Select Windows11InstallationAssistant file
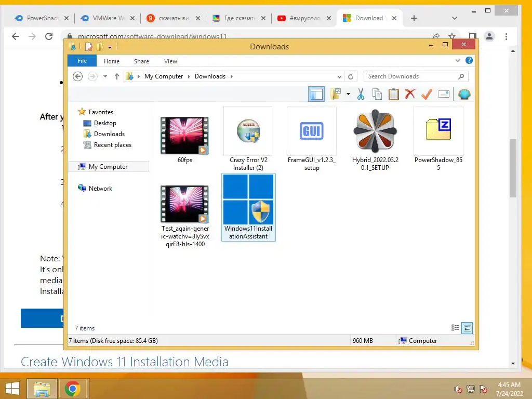 click(x=248, y=207)
